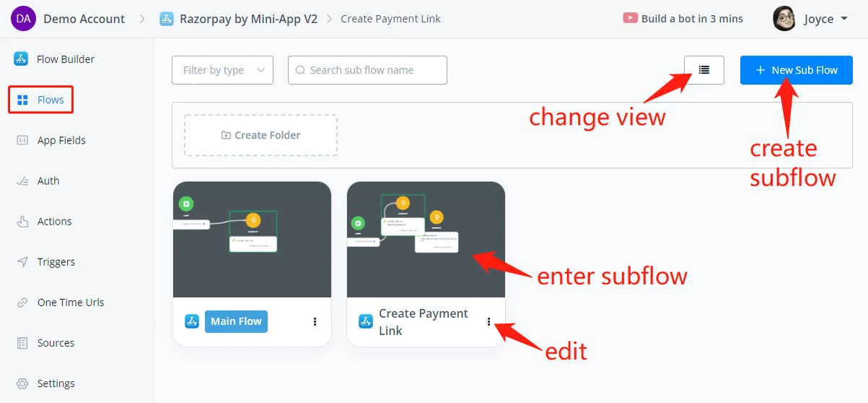Image resolution: width=868 pixels, height=403 pixels.
Task: Click the list view toggle icon
Action: tap(704, 70)
